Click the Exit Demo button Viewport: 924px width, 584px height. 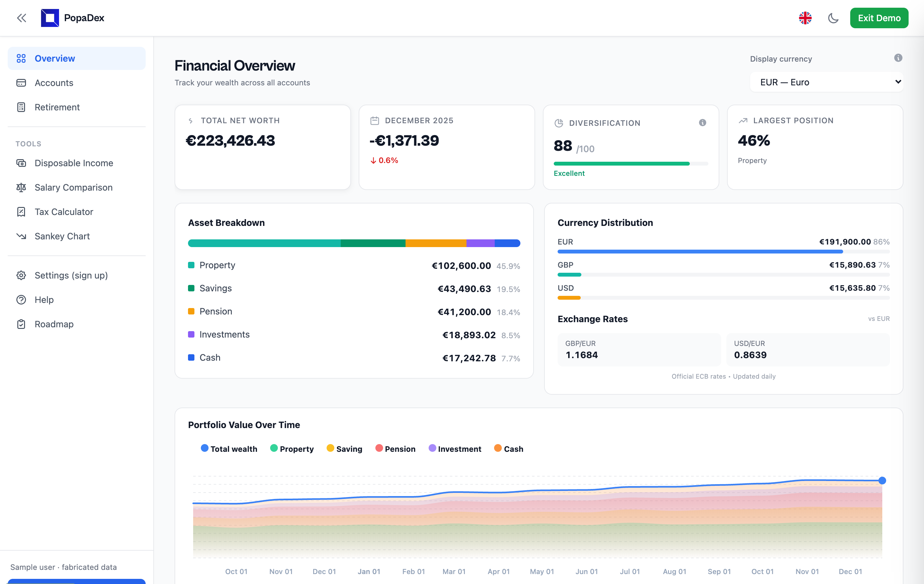[x=879, y=18]
